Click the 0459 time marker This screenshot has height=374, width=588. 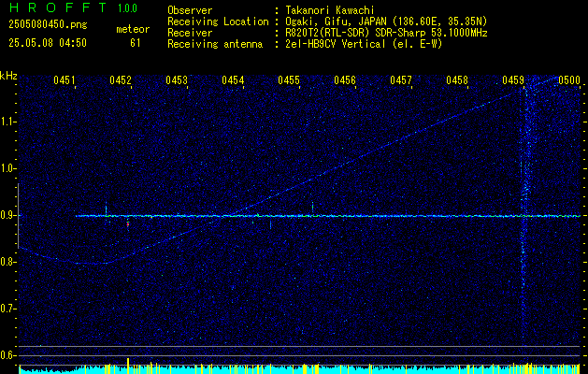513,80
